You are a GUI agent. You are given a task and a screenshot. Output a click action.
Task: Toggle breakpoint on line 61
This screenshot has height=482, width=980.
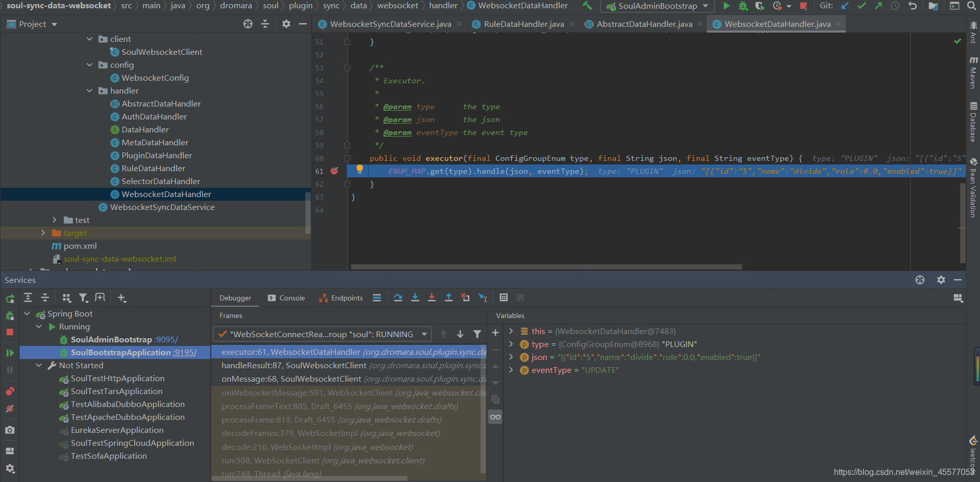(334, 171)
